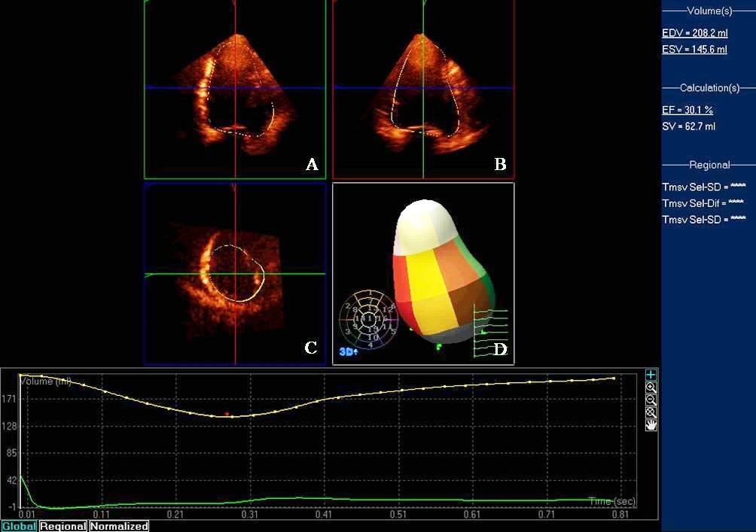
Task: Switch to the Global tab
Action: pyautogui.click(x=20, y=526)
